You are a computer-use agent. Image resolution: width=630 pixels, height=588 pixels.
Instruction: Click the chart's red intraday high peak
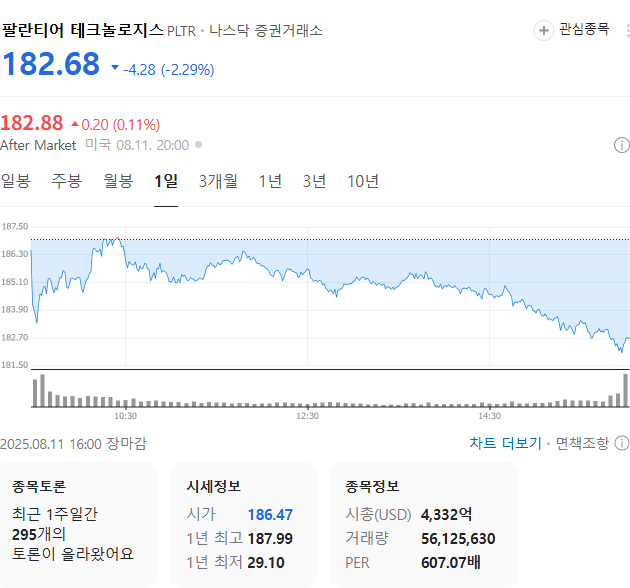point(117,238)
